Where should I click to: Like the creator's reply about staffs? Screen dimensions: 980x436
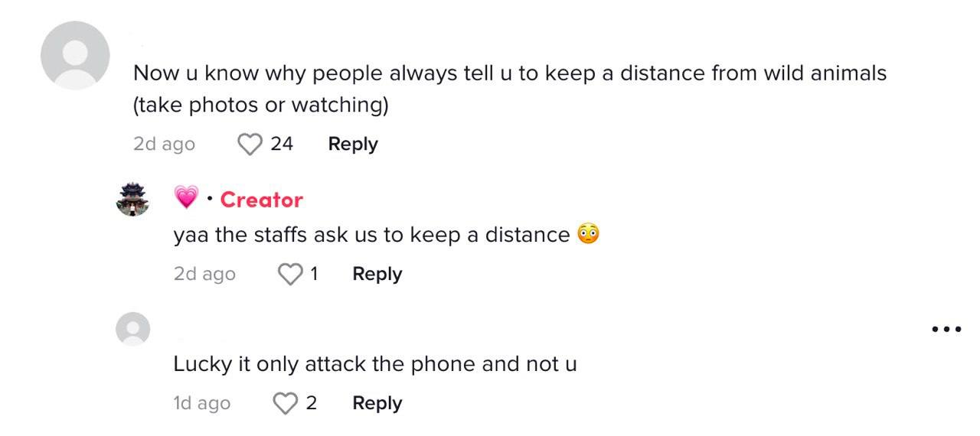tap(290, 274)
